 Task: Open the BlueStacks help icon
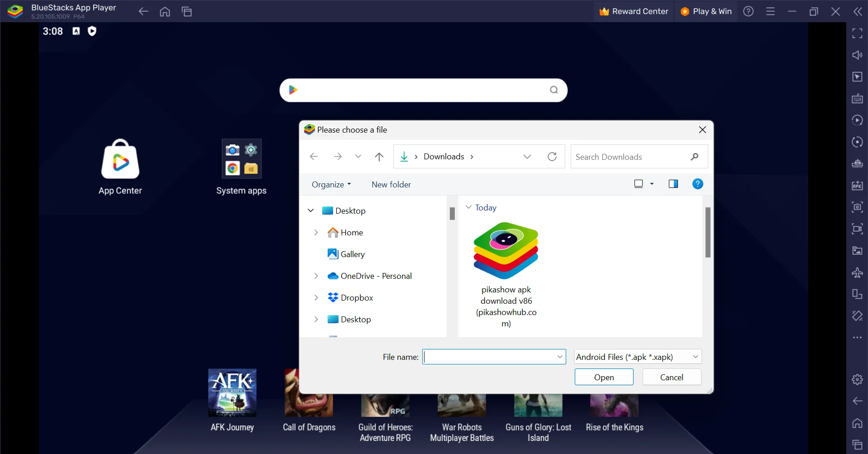[749, 11]
